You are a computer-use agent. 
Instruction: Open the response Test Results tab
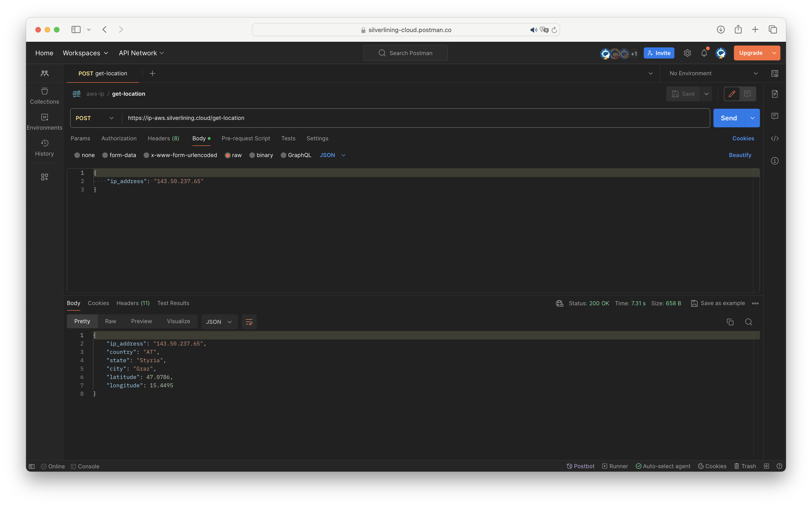coord(173,303)
